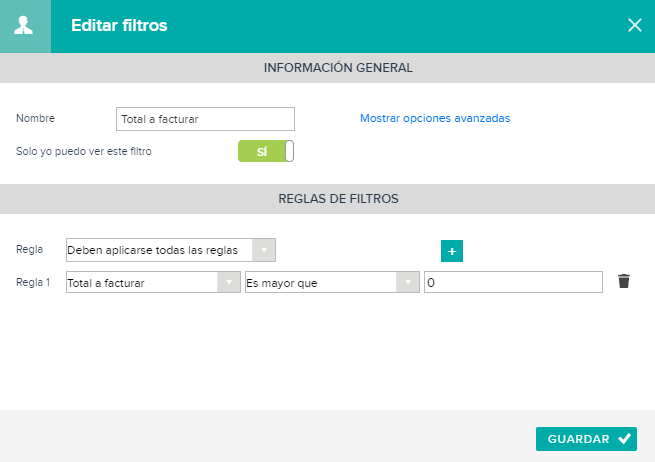The height and width of the screenshot is (462, 655).
Task: Save filter with GUARDAR button
Action: pos(586,439)
